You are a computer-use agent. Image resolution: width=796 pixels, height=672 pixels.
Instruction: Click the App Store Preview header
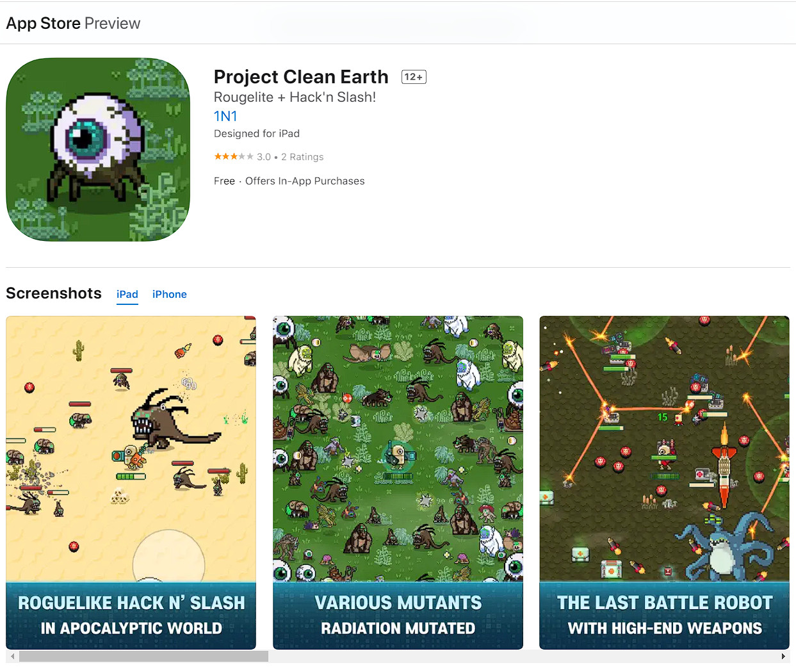pyautogui.click(x=73, y=23)
